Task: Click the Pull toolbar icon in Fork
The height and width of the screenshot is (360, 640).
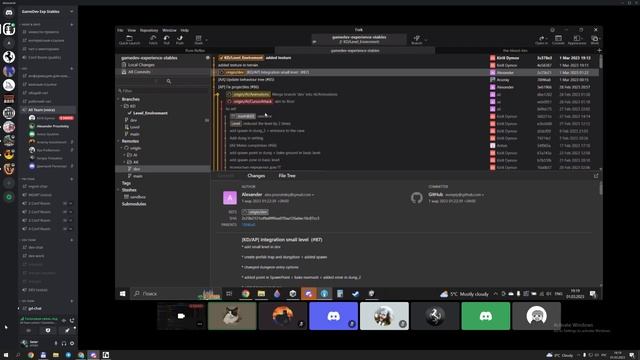Action: 167,40
